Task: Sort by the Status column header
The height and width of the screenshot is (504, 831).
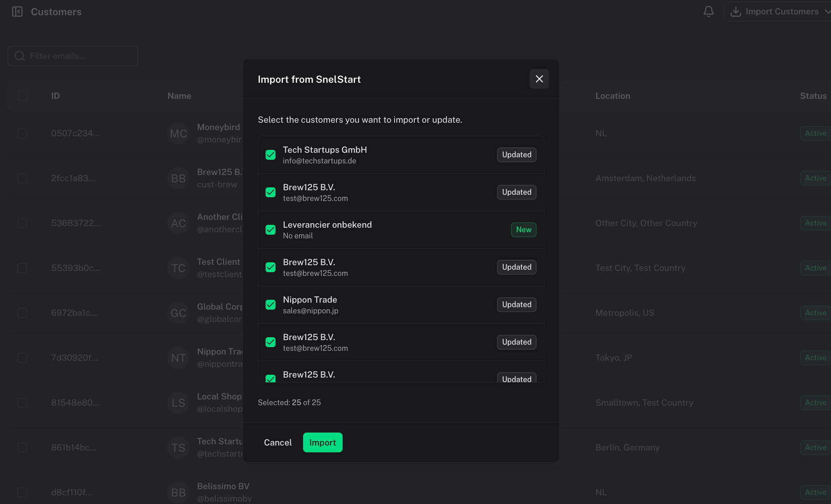Action: tap(813, 96)
